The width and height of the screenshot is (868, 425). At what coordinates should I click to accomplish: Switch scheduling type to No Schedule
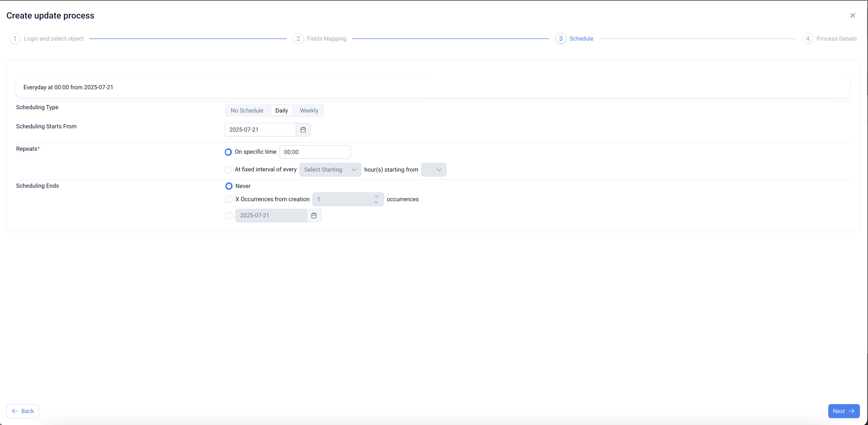247,110
